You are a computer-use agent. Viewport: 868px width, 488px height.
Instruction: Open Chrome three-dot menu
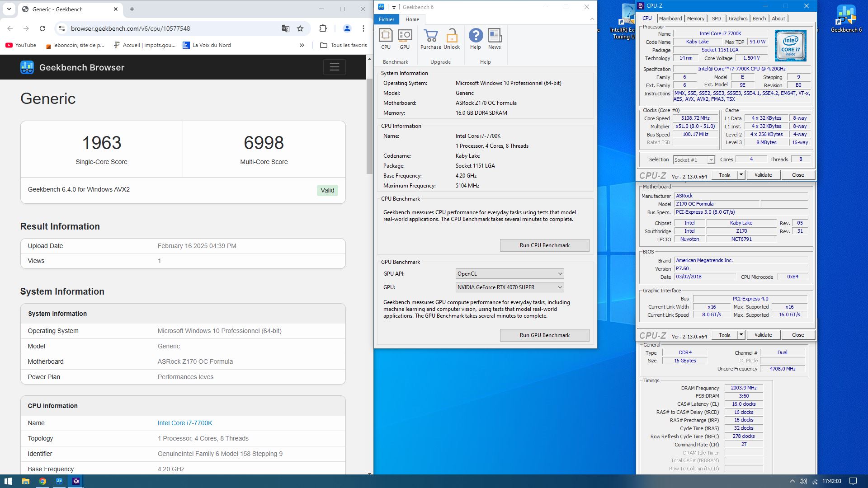[363, 28]
